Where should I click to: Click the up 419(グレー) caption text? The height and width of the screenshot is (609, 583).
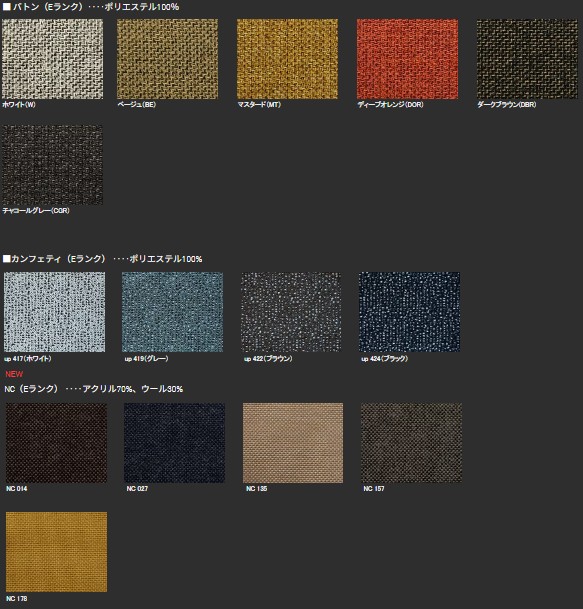tap(146, 358)
